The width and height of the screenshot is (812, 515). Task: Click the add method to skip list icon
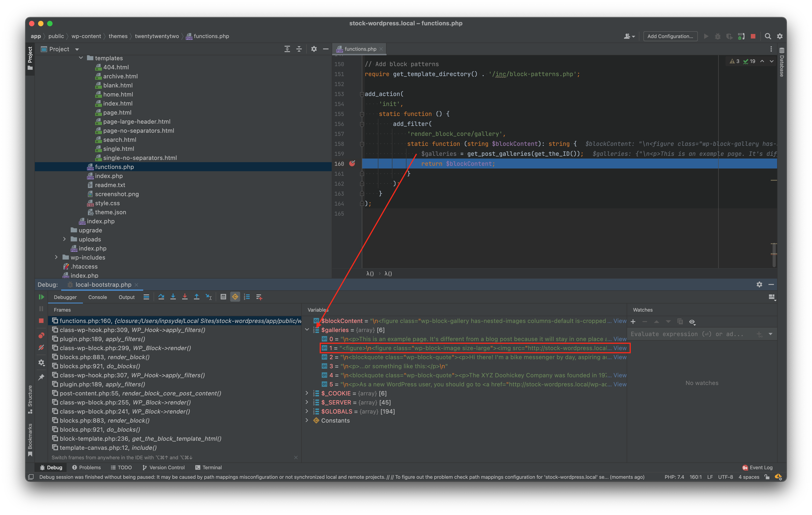coord(259,297)
